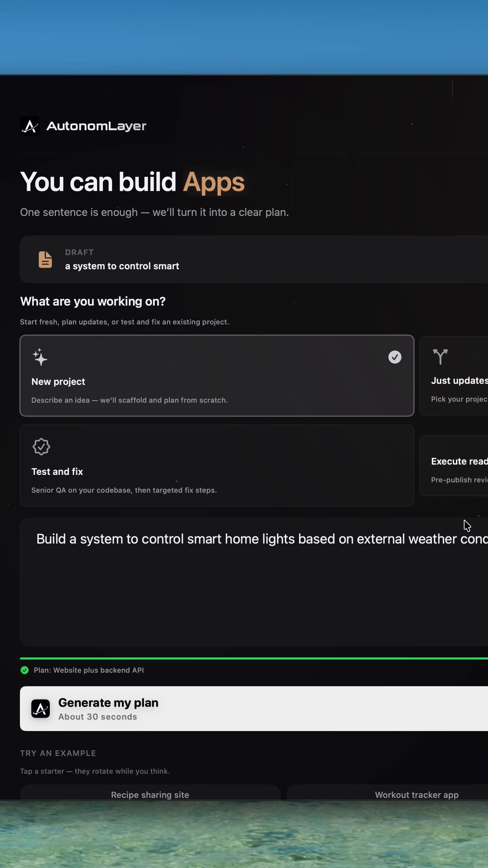Select the Test and fix option
Screen dimensions: 488x868
pos(217,465)
